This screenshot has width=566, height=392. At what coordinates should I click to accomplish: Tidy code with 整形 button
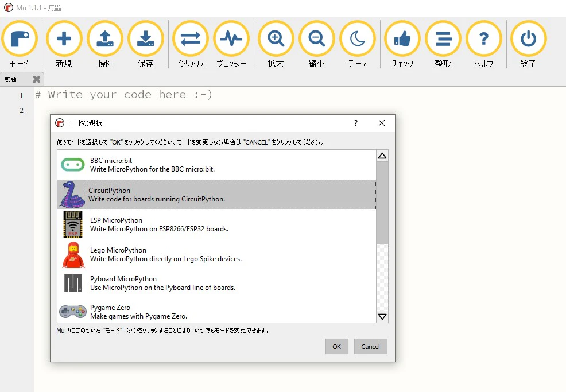click(443, 44)
